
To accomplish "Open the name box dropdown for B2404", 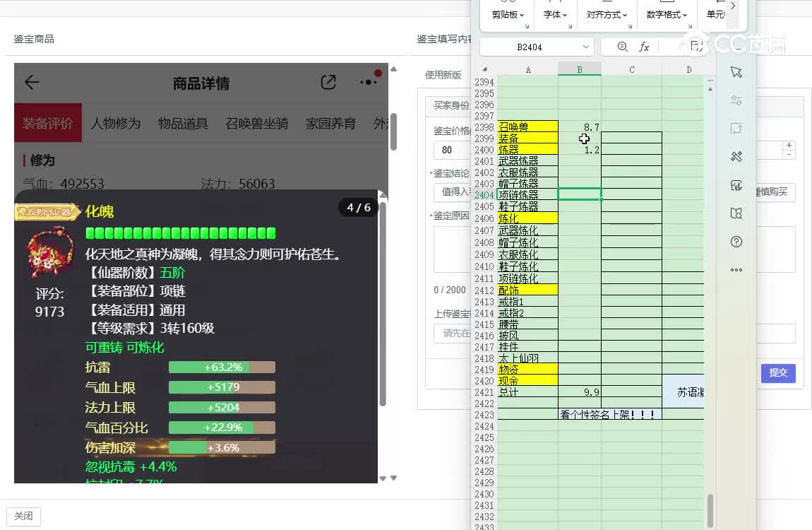I will tap(585, 47).
